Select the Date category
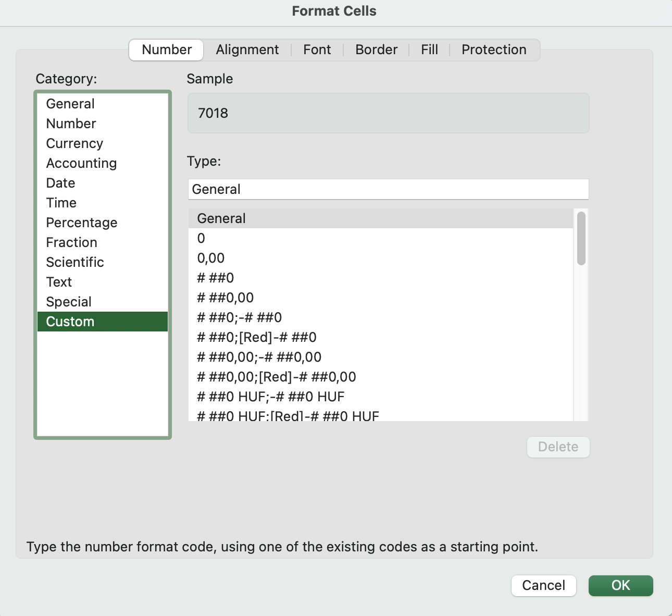The height and width of the screenshot is (616, 672). [60, 183]
